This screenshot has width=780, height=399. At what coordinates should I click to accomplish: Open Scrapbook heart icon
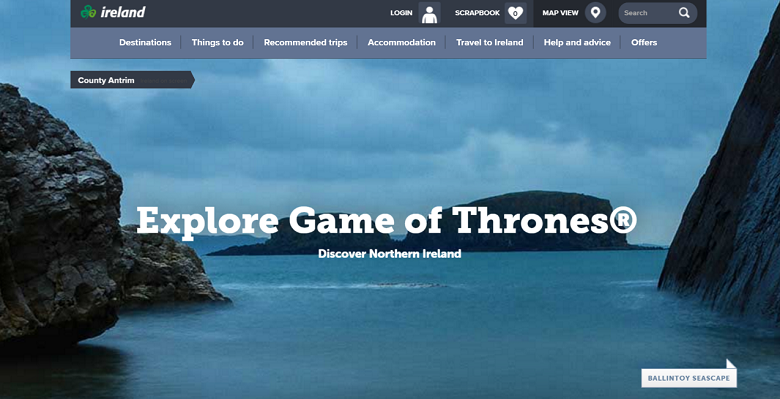point(515,13)
